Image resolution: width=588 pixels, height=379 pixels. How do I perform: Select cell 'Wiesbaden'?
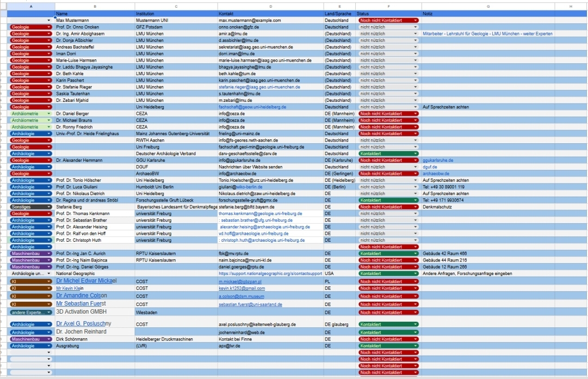click(176, 312)
